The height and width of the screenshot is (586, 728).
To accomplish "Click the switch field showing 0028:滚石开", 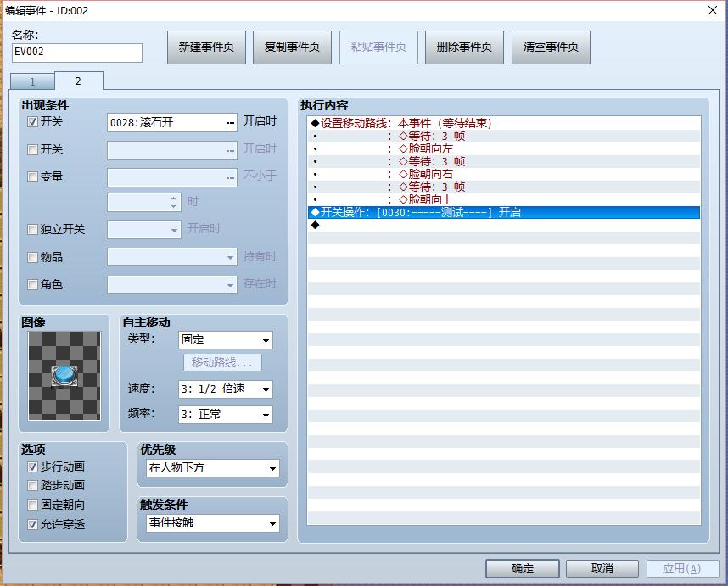I will (172, 122).
